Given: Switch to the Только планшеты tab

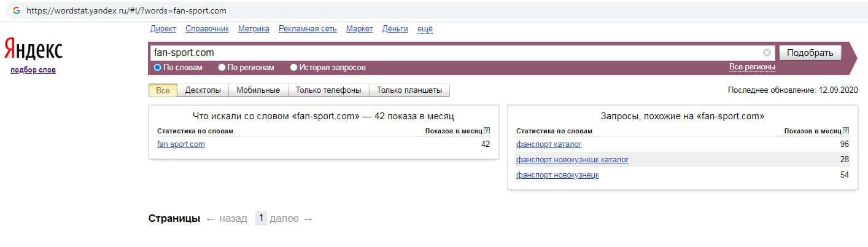Looking at the screenshot, I should (x=409, y=90).
